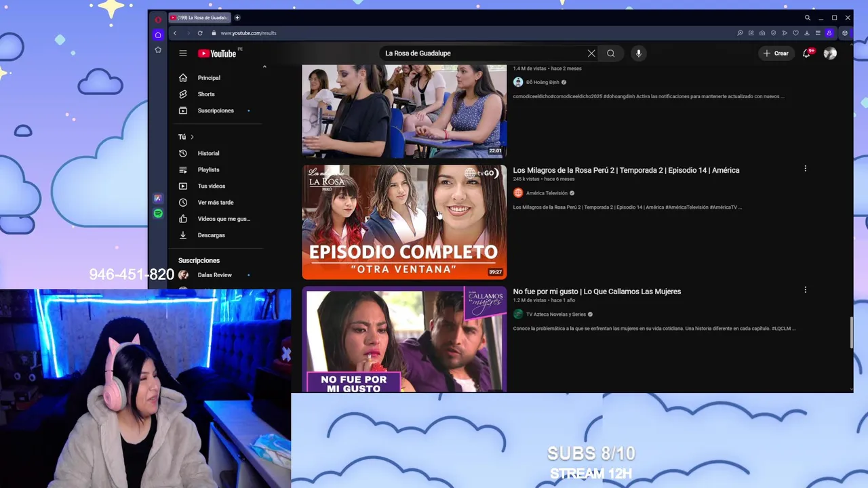Open No fue por mi gusto title

[x=597, y=291]
